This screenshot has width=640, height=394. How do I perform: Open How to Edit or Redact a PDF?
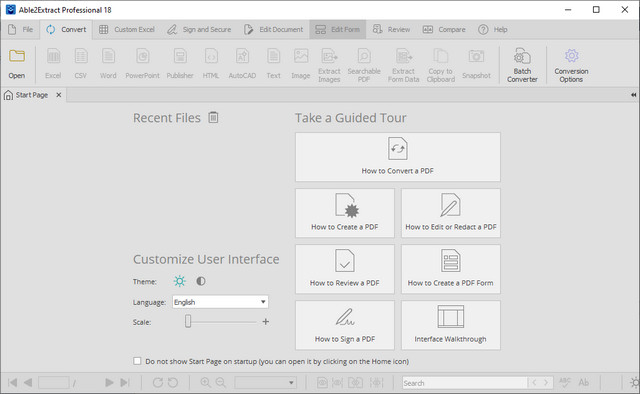[x=451, y=213]
